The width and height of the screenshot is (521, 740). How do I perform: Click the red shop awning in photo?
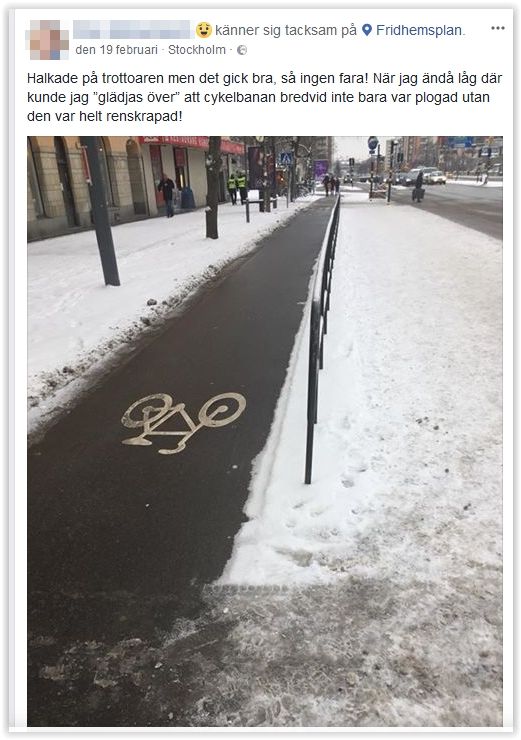click(x=191, y=143)
